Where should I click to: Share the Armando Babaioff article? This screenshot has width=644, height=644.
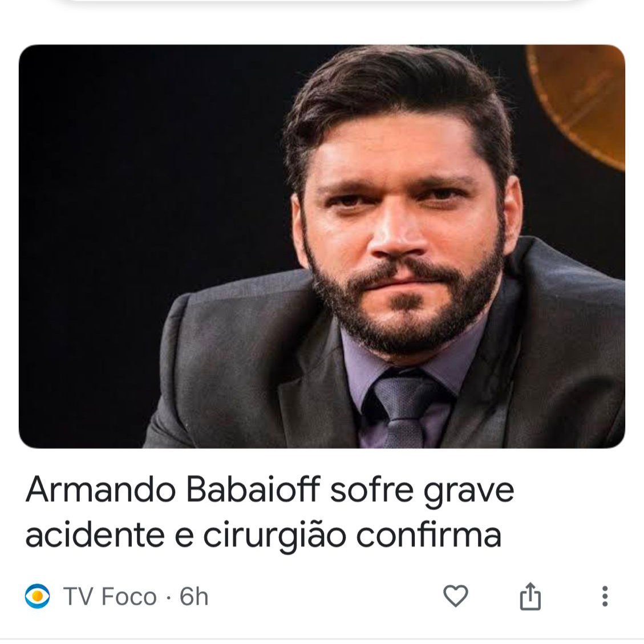pyautogui.click(x=530, y=596)
